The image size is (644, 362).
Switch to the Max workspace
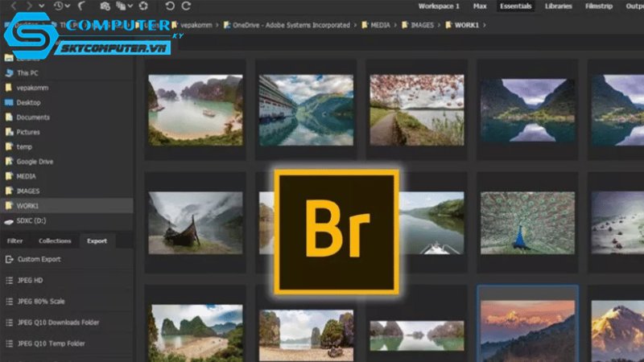coord(480,6)
